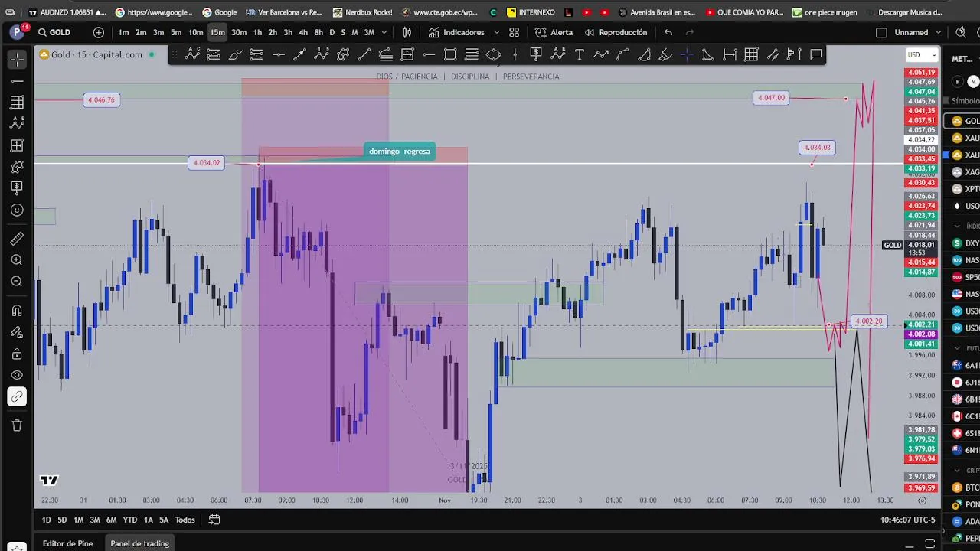Click the time axis settings gear
The height and width of the screenshot is (551, 980).
click(922, 500)
